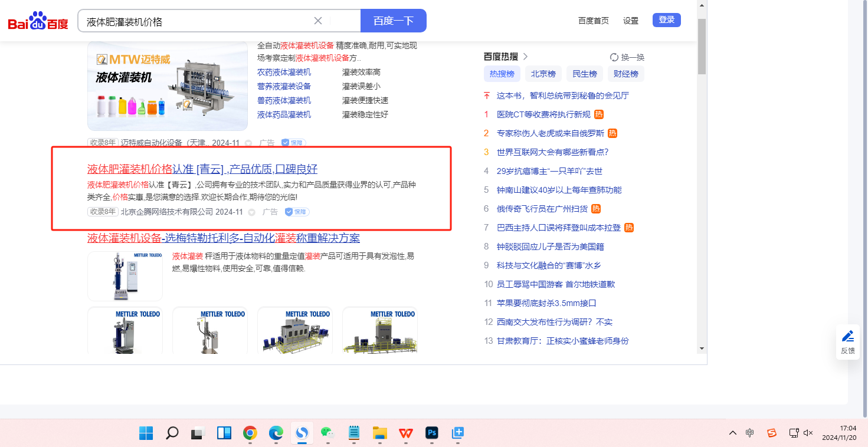Expand the 百度热搜 chevron arrow
The width and height of the screenshot is (868, 447).
click(x=526, y=57)
